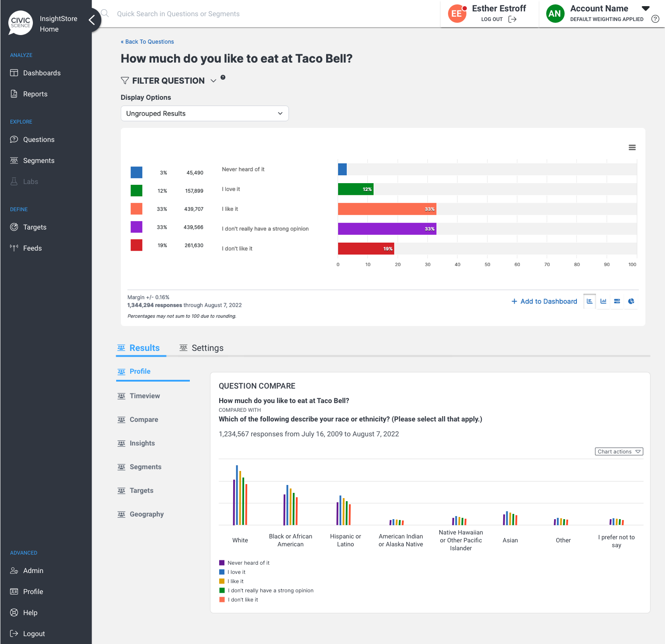Click the 12% green I love it bar
Image resolution: width=665 pixels, height=644 pixels.
click(x=356, y=189)
